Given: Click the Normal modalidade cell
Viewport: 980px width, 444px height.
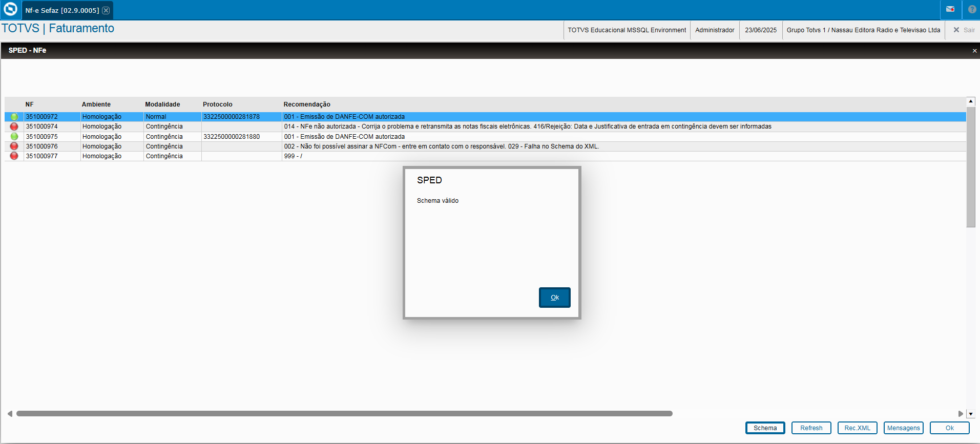Looking at the screenshot, I should pyautogui.click(x=172, y=117).
